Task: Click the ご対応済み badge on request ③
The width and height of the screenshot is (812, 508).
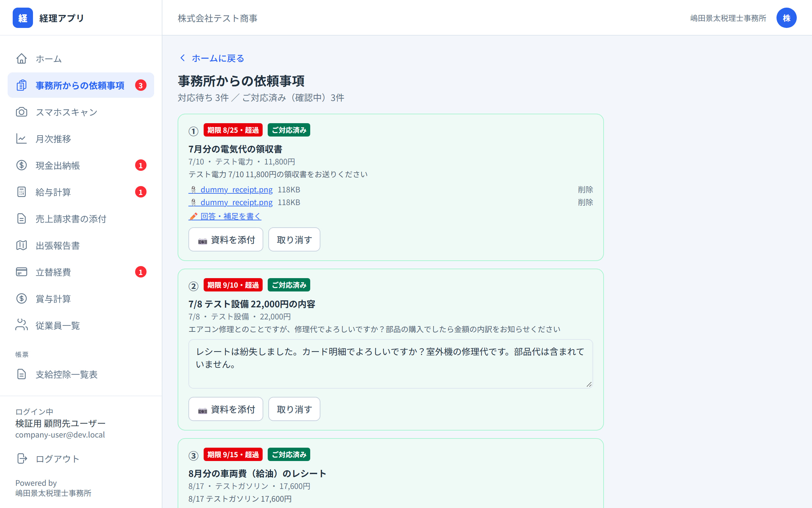Action: 289,455
